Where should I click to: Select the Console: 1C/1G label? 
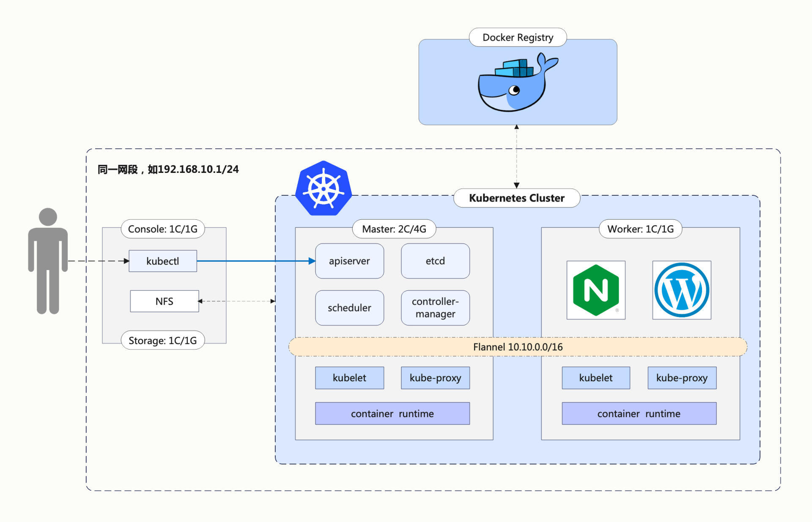(x=163, y=229)
